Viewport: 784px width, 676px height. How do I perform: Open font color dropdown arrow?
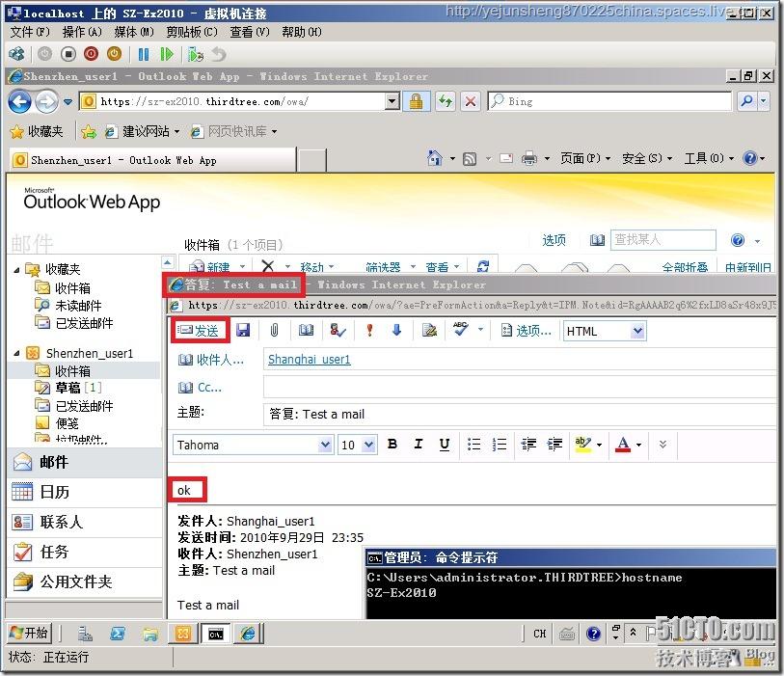pos(638,445)
